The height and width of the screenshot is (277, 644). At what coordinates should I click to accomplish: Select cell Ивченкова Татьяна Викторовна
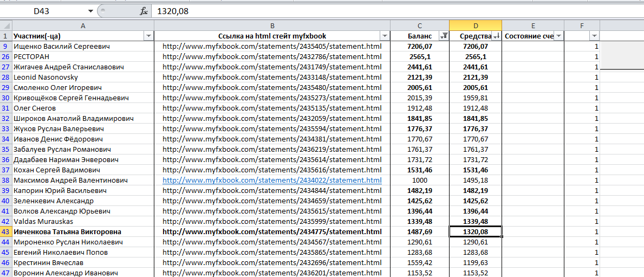[x=83, y=232]
